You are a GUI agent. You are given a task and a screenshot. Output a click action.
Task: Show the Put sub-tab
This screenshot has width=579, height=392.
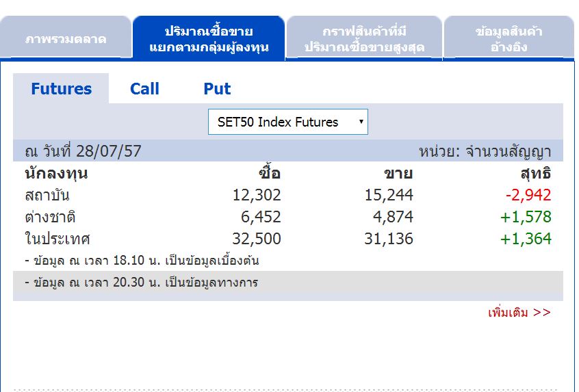point(217,89)
